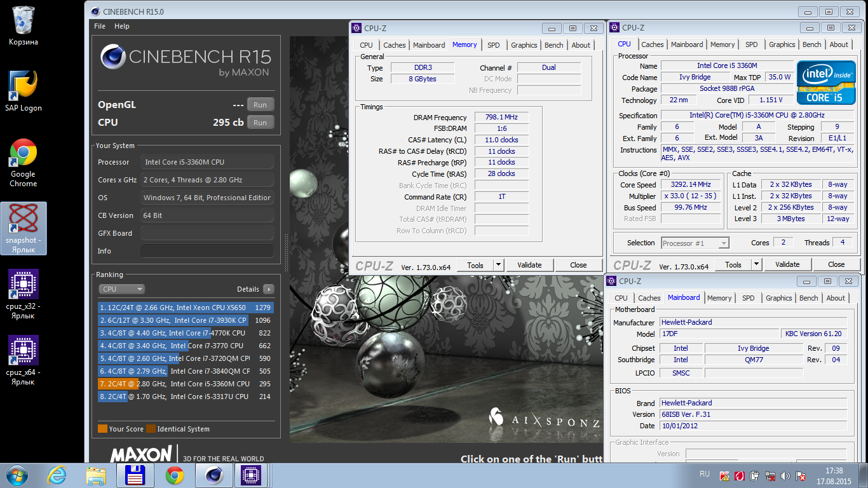This screenshot has height=488, width=868.
Task: Open the Recycle Bin desktop icon
Action: [24, 25]
